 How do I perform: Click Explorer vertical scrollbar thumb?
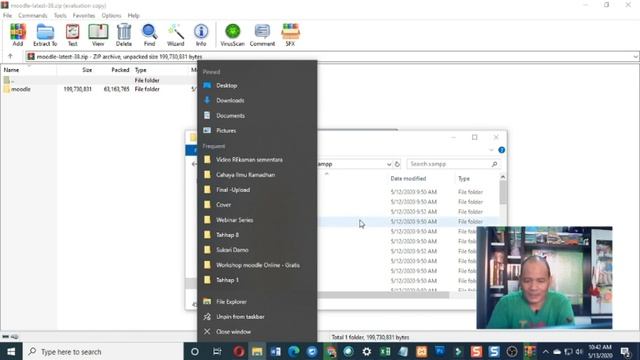coord(503,192)
